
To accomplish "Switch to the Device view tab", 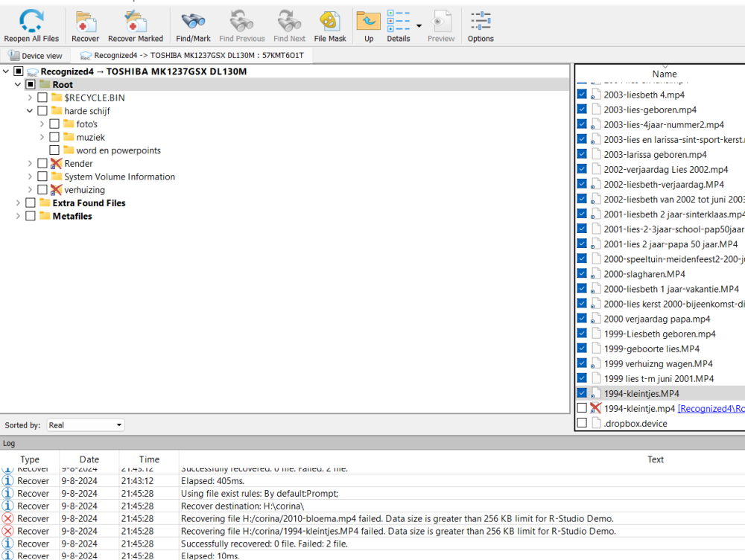I will pos(36,56).
